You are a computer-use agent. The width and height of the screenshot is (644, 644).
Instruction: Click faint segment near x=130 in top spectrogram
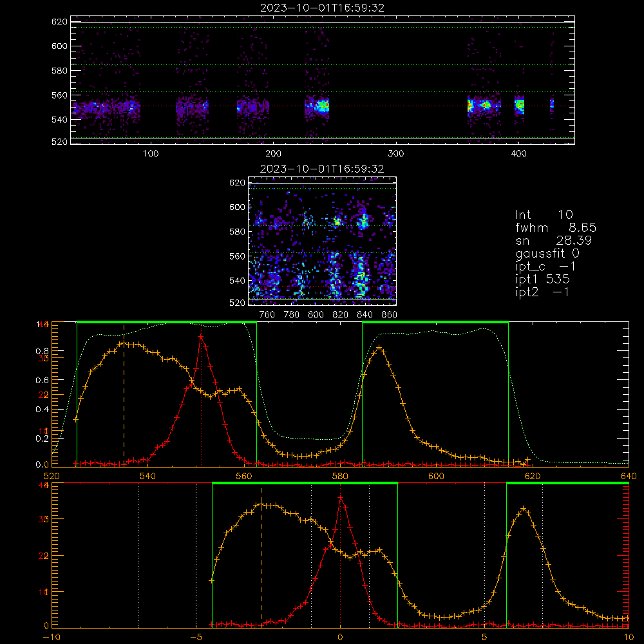(192, 107)
